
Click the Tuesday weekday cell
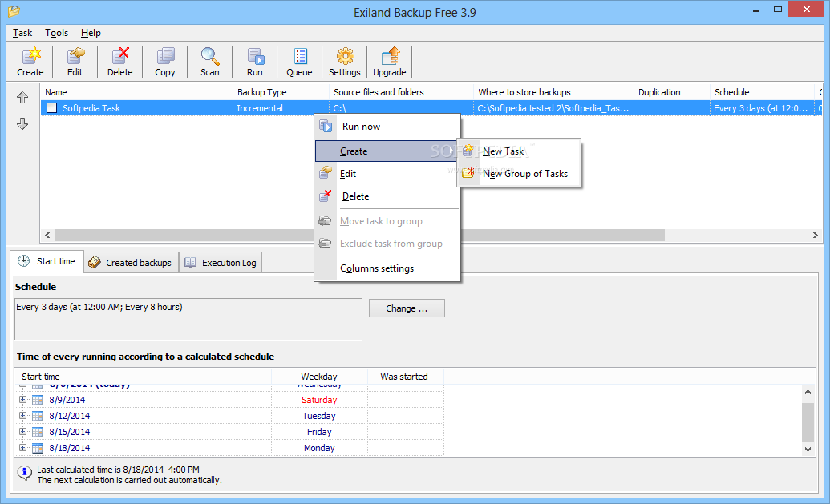(x=319, y=416)
